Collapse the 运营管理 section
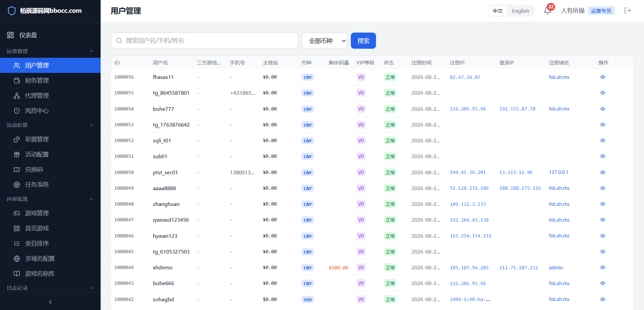 click(91, 51)
